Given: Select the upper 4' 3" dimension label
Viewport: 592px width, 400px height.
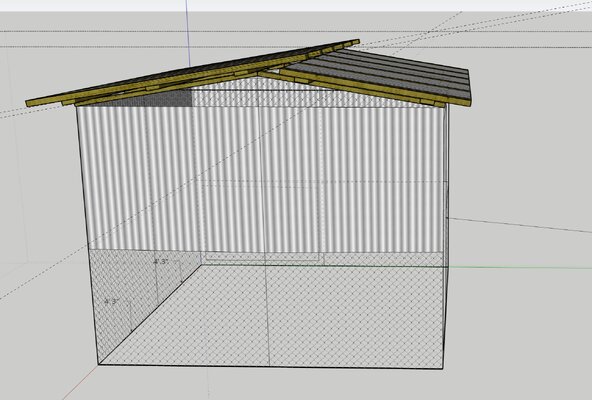Looking at the screenshot, I should (x=161, y=261).
